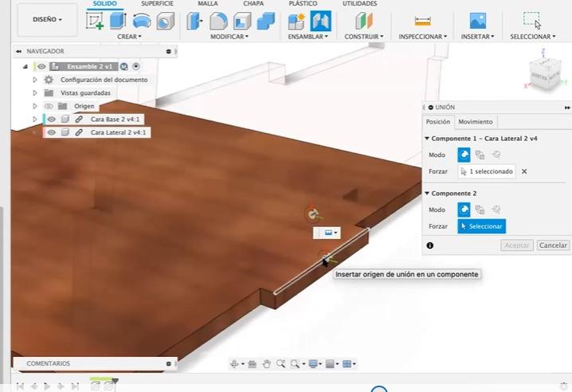
Task: Click the Cancelar button
Action: click(x=553, y=245)
